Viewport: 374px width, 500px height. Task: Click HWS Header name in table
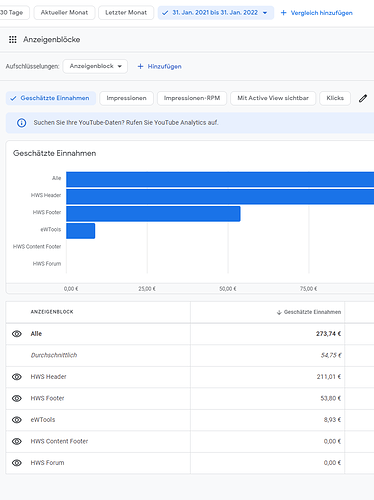(x=49, y=377)
